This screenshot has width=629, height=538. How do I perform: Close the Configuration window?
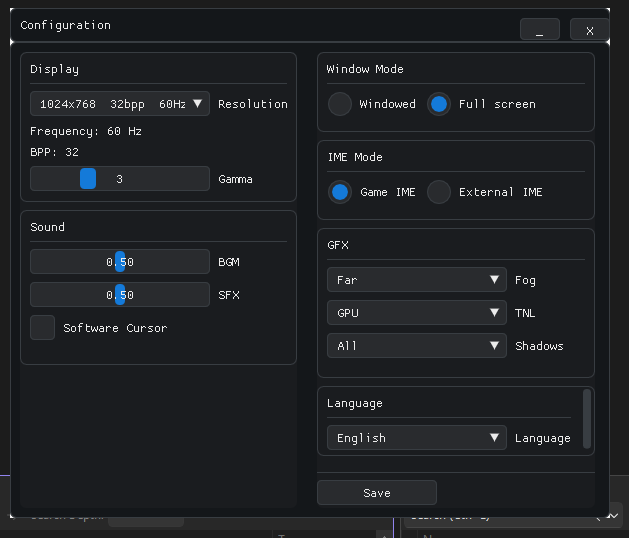tap(589, 30)
